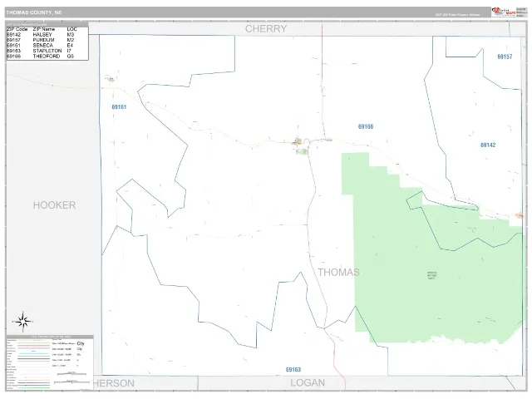Click the HOOKER county label

(54, 205)
